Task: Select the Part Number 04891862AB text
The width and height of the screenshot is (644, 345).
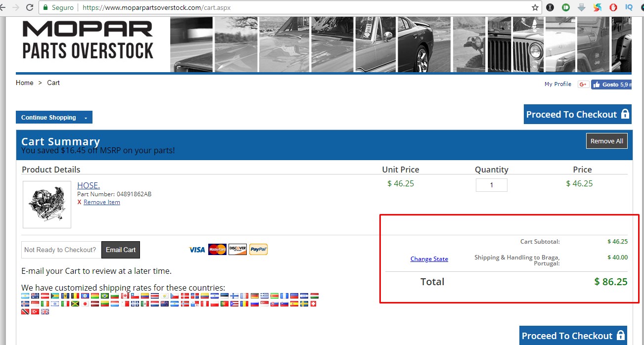Action: 114,194
